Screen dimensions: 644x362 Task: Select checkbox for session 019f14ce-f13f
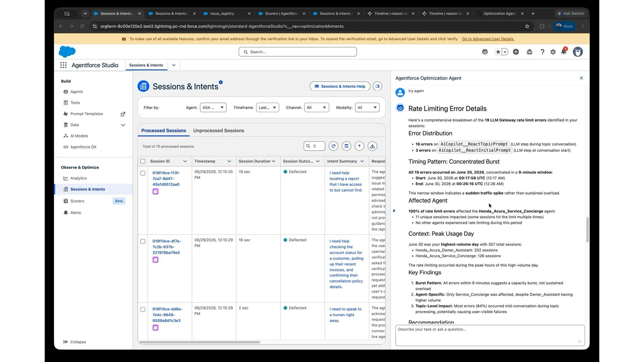tap(143, 173)
